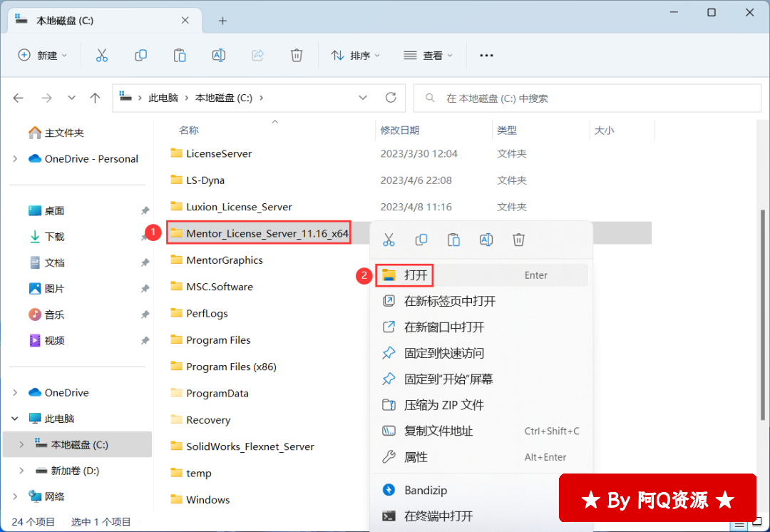Navigate up one folder level
The image size is (770, 532).
96,98
